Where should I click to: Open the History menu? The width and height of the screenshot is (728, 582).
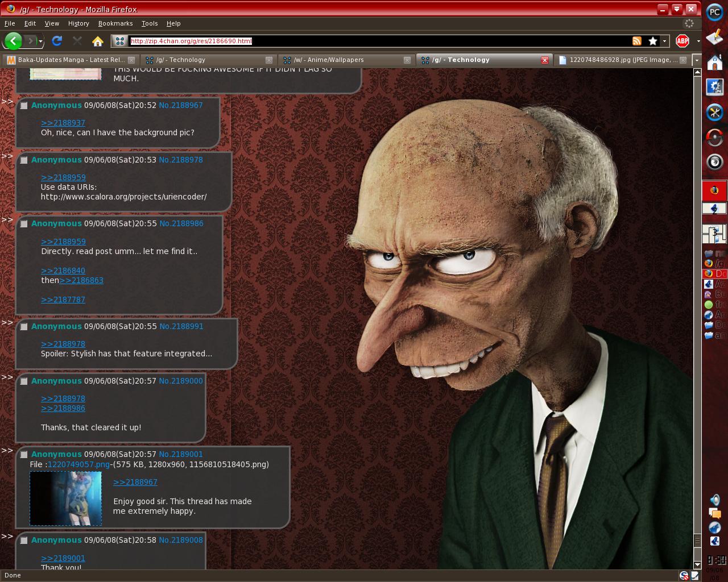(x=78, y=23)
